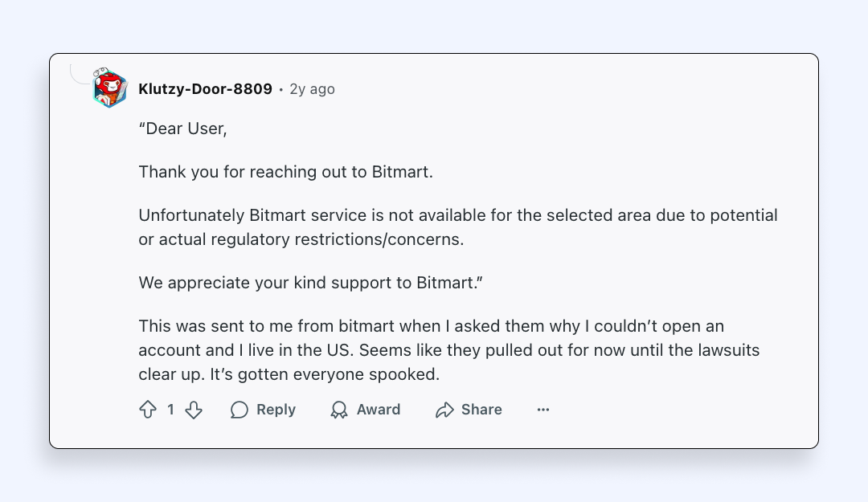Open the red snoo user avatar
Screen dimensions: 868x502
[x=110, y=88]
